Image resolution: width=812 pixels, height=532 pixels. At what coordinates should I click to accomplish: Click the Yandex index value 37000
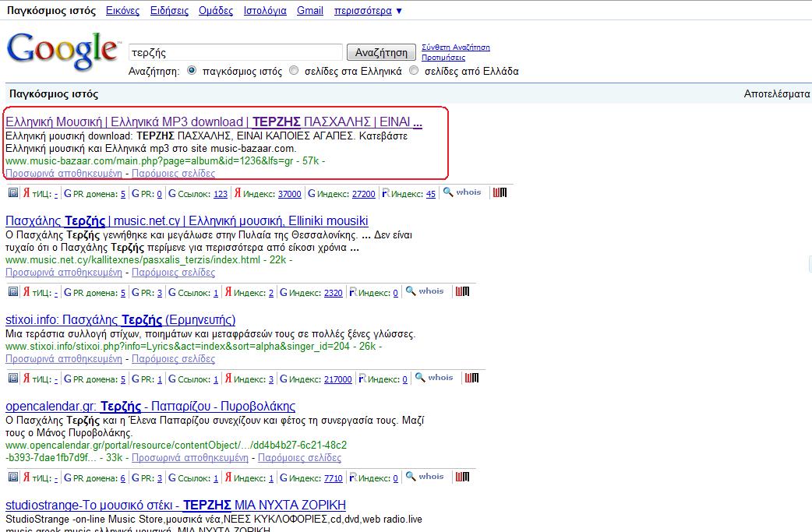pos(289,194)
